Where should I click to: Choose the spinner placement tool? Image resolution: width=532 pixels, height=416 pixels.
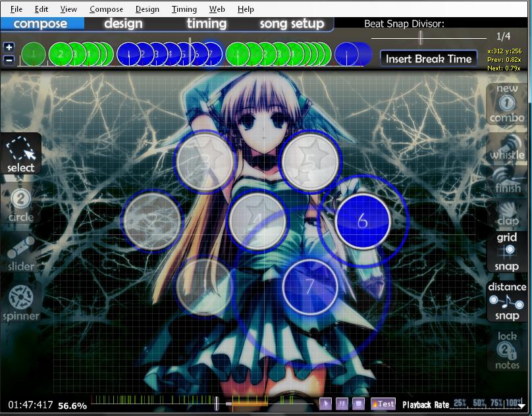pos(20,303)
